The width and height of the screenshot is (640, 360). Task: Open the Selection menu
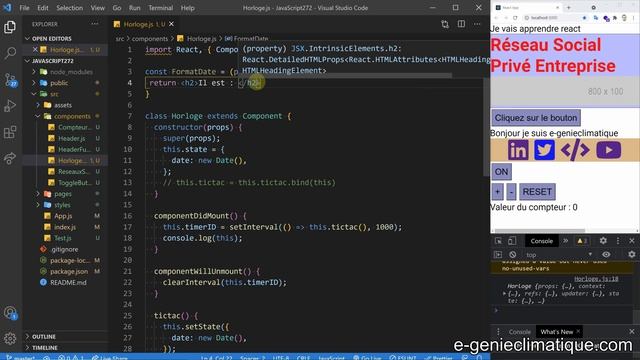[69, 8]
